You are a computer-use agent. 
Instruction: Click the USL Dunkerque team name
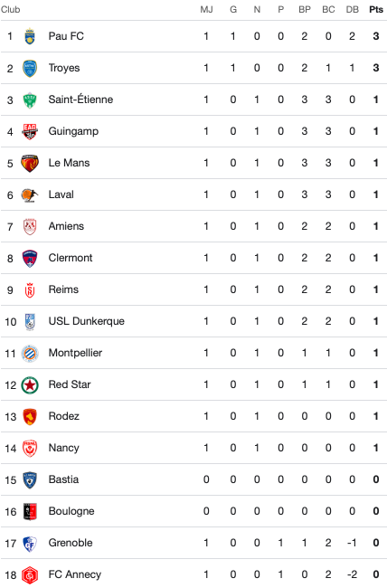[x=86, y=321]
